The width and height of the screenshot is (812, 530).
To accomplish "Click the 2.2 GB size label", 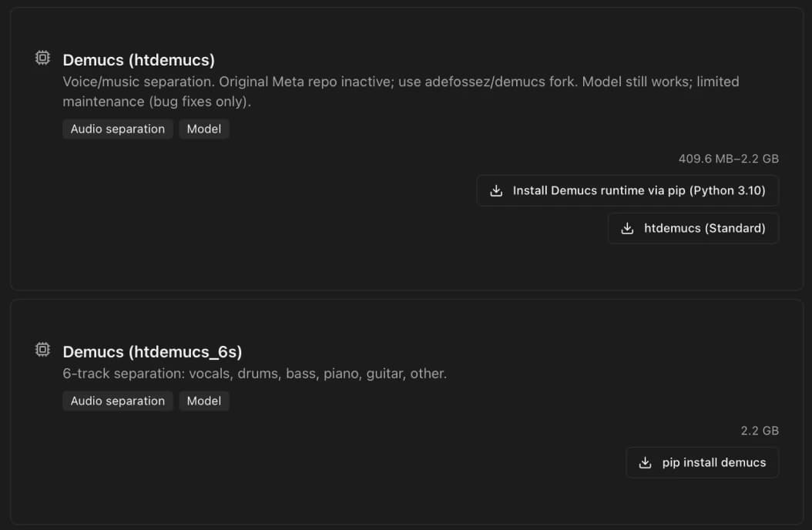I will click(x=760, y=431).
